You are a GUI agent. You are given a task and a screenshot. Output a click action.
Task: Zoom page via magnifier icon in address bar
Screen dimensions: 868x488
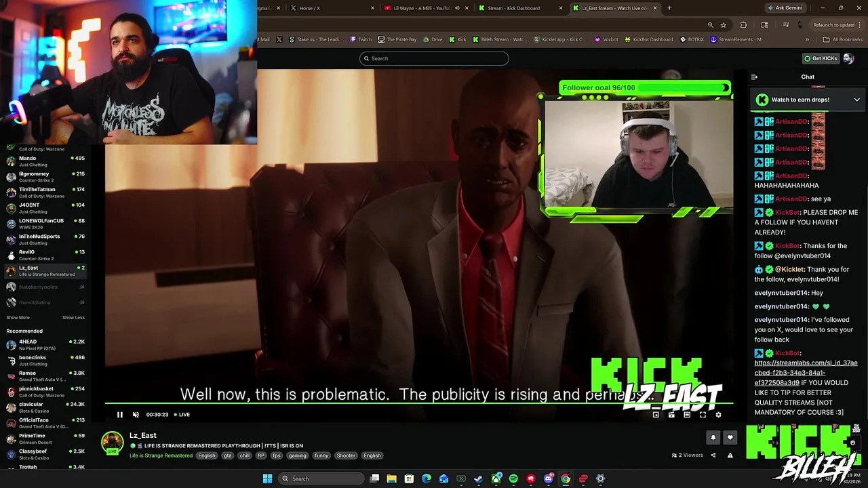(x=711, y=25)
